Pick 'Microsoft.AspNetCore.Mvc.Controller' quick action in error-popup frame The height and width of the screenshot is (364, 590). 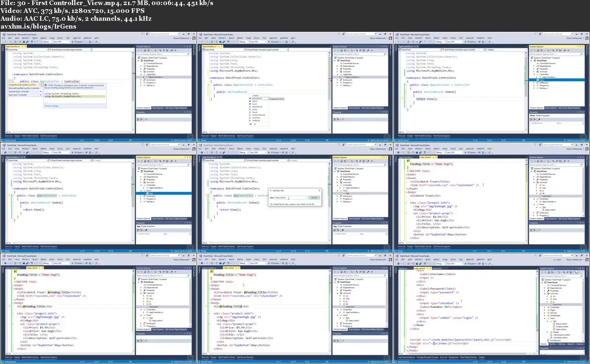(x=24, y=88)
